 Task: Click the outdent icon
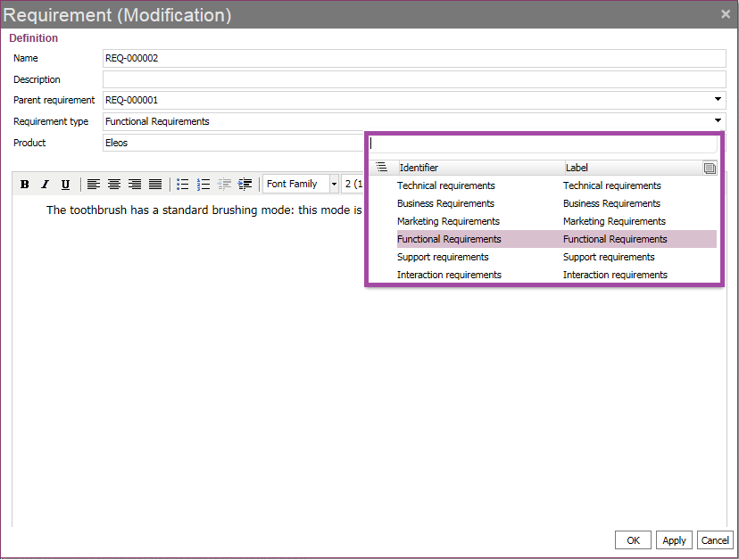tap(224, 185)
